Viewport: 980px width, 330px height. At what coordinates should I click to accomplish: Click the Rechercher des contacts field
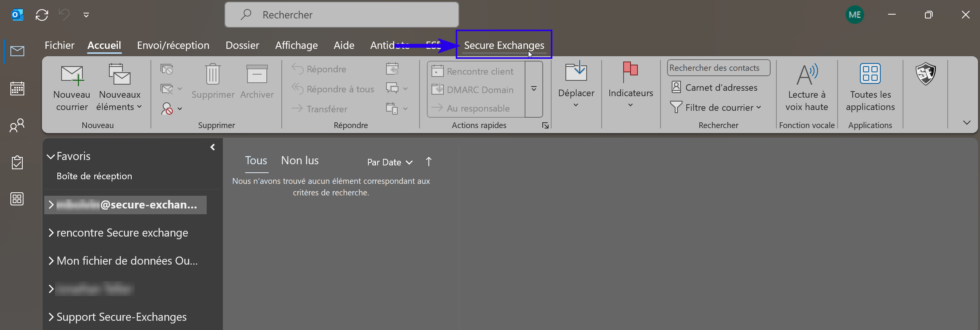(718, 68)
